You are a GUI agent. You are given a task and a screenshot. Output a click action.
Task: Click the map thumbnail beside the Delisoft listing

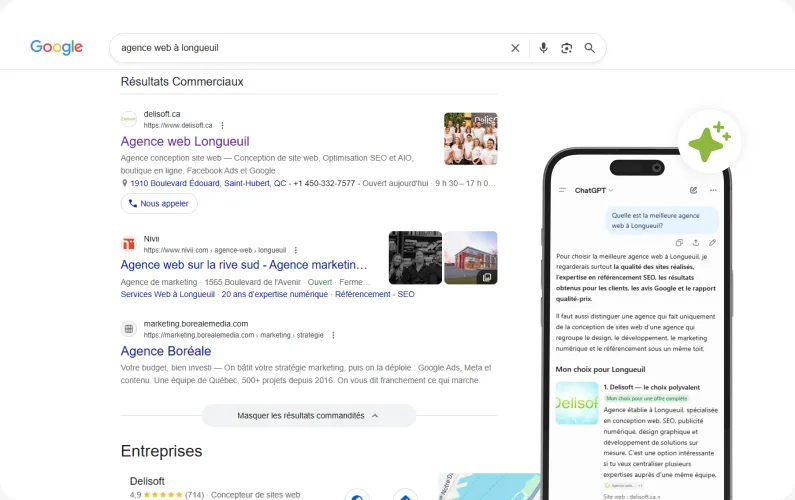coord(489,486)
